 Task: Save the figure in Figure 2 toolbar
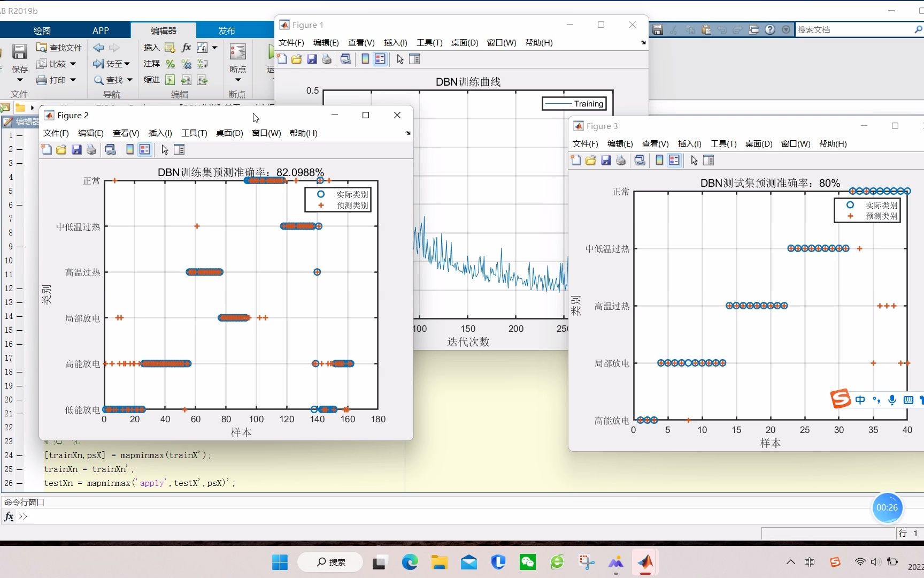[x=76, y=149]
